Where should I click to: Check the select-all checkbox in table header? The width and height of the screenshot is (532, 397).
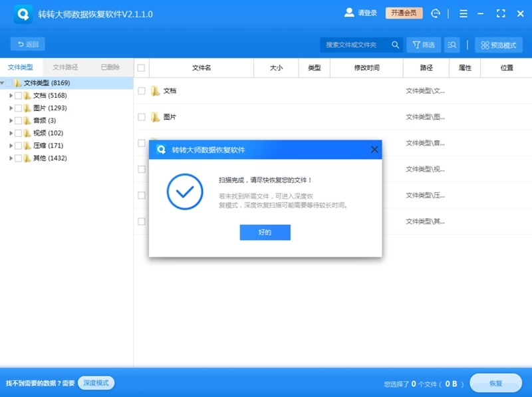click(141, 68)
